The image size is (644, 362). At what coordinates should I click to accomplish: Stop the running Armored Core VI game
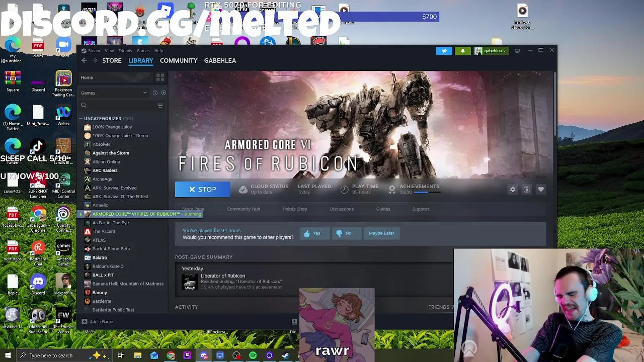tap(202, 190)
